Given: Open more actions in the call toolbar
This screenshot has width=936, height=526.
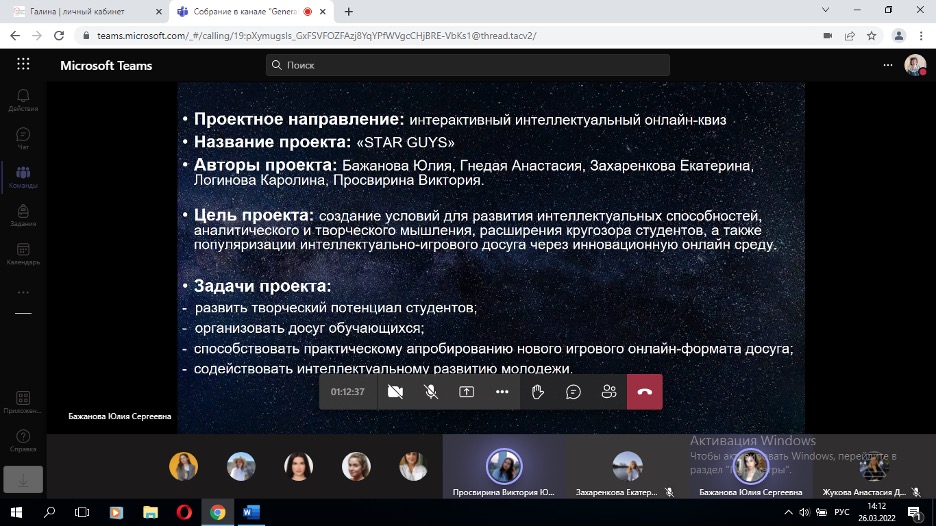Looking at the screenshot, I should [502, 392].
